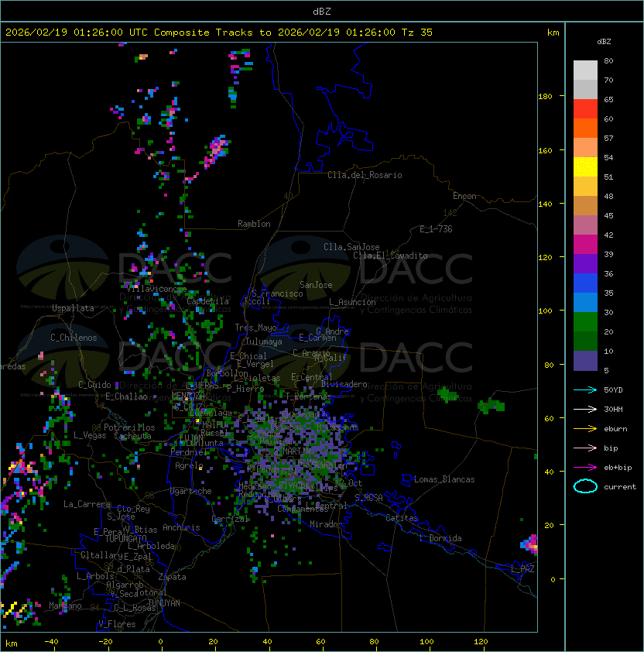
Task: Click the slate purple color band above the 5 dBZ label
Action: 585,361
